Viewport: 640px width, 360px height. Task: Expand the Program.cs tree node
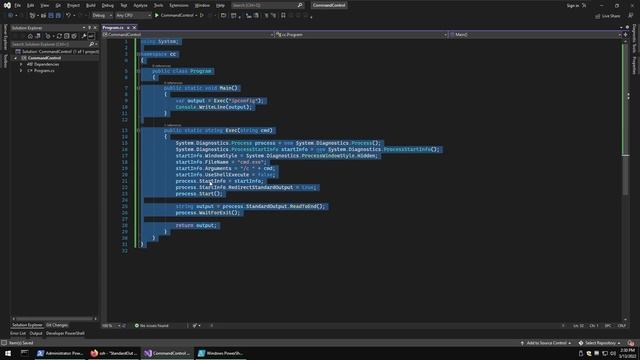pos(21,71)
